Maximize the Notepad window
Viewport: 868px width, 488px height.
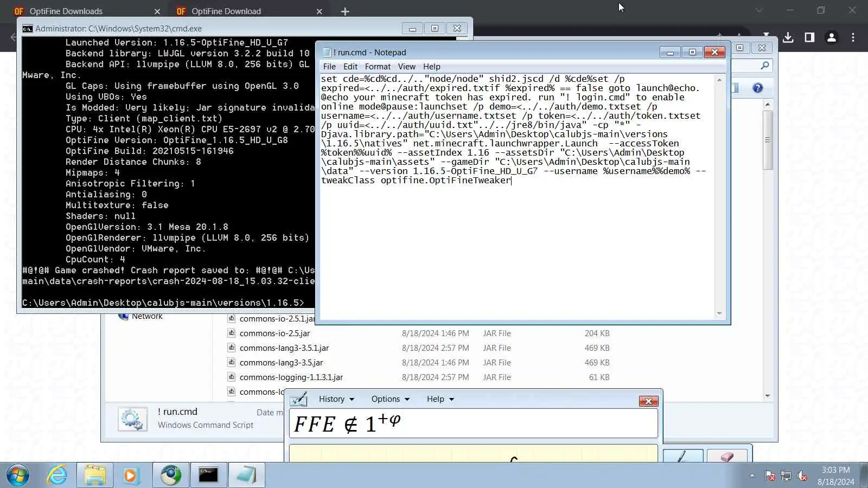(692, 52)
